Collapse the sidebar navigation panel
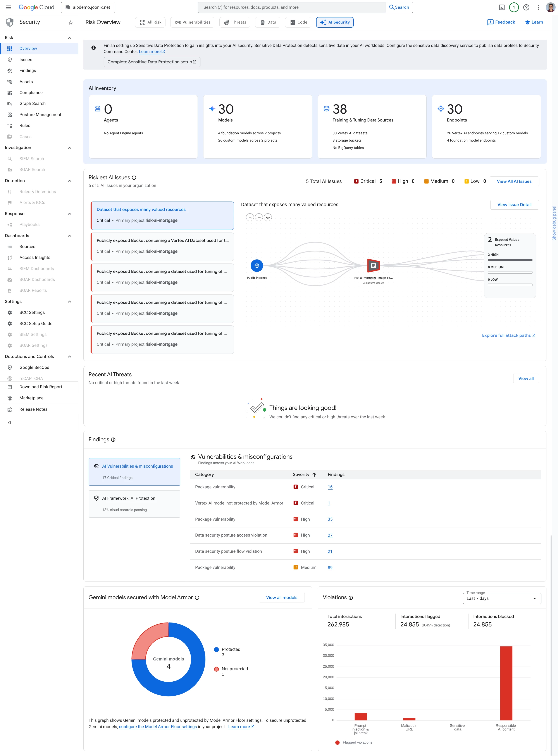The width and height of the screenshot is (558, 756). [9, 422]
